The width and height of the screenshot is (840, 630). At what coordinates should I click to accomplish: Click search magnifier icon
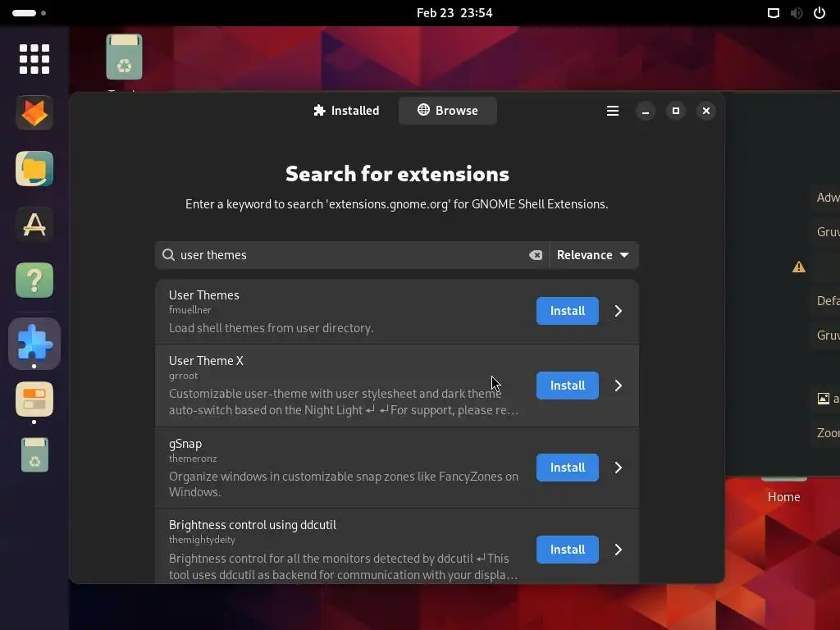tap(168, 255)
